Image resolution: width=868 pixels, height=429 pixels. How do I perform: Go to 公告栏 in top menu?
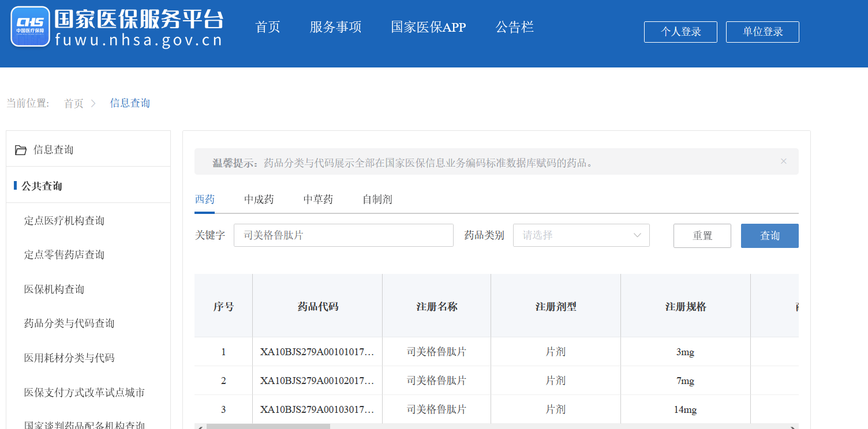coord(514,27)
